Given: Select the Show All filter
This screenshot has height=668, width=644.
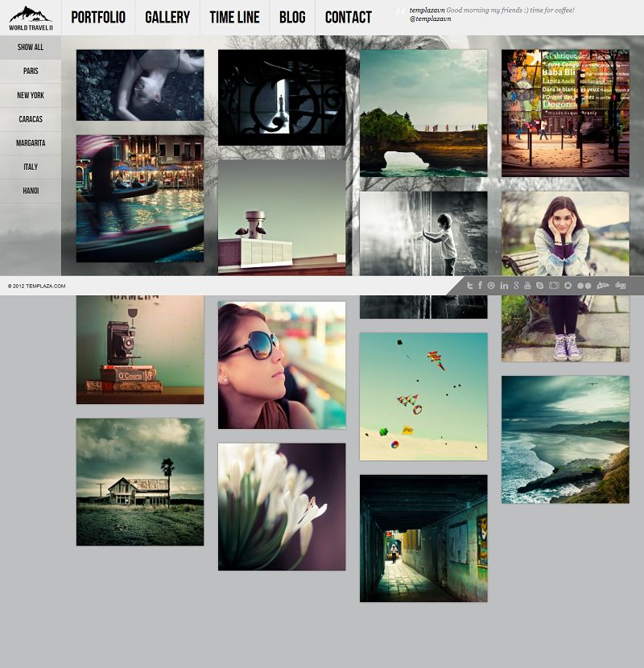Looking at the screenshot, I should 31,47.
